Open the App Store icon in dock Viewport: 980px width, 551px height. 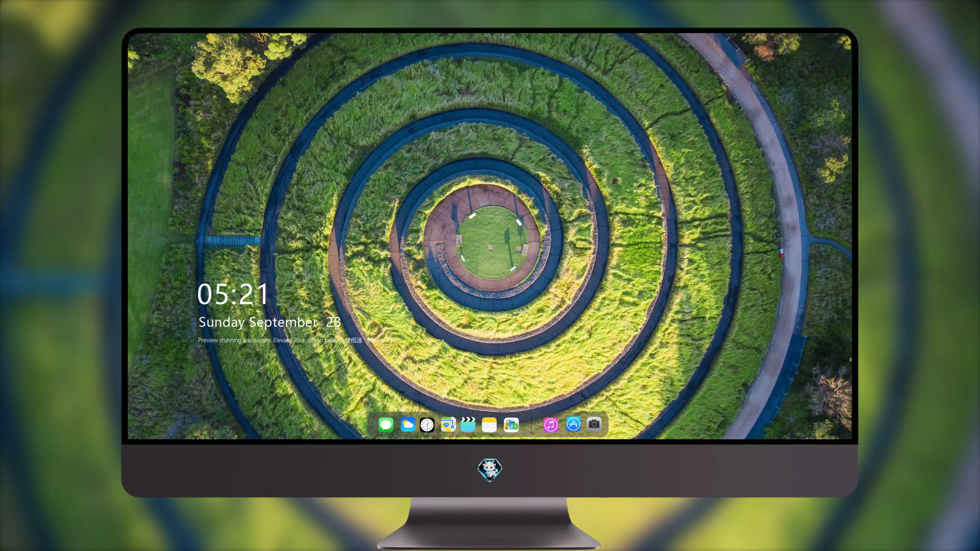(x=573, y=424)
